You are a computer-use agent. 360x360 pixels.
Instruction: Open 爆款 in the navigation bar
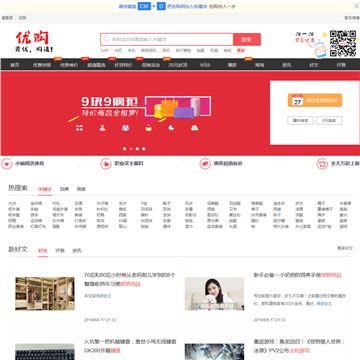click(x=232, y=65)
